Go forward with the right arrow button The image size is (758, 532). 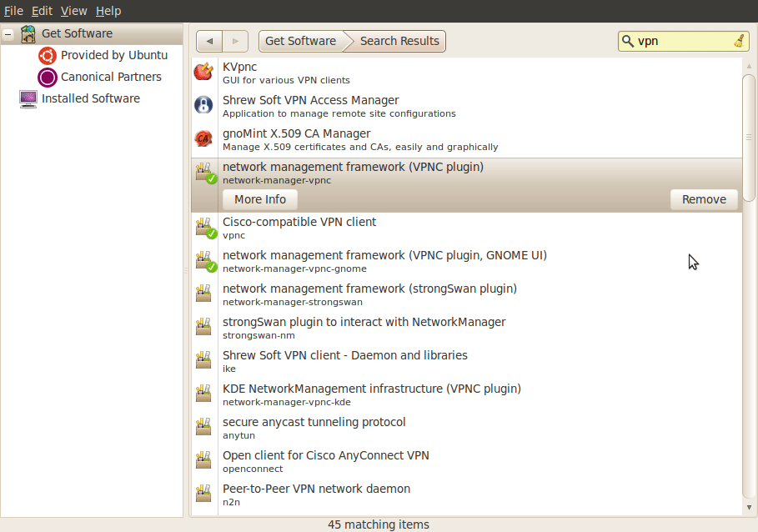(x=235, y=41)
